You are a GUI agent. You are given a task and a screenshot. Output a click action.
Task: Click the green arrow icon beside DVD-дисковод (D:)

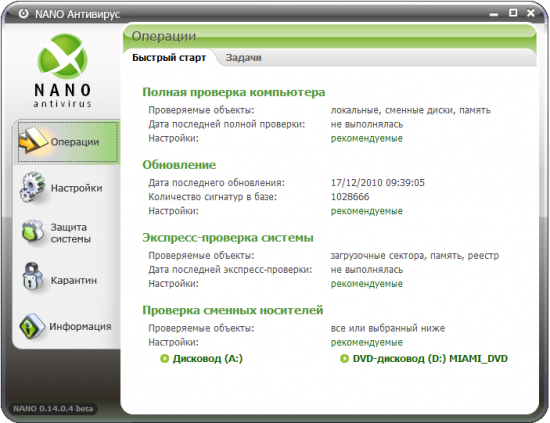(344, 359)
